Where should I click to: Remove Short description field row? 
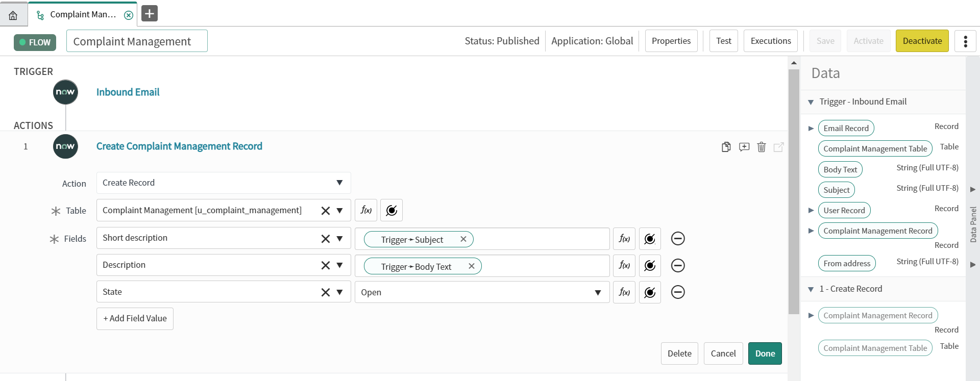[678, 239]
